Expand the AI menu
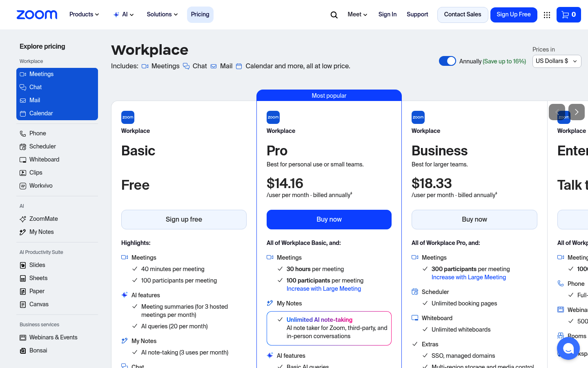 [124, 15]
